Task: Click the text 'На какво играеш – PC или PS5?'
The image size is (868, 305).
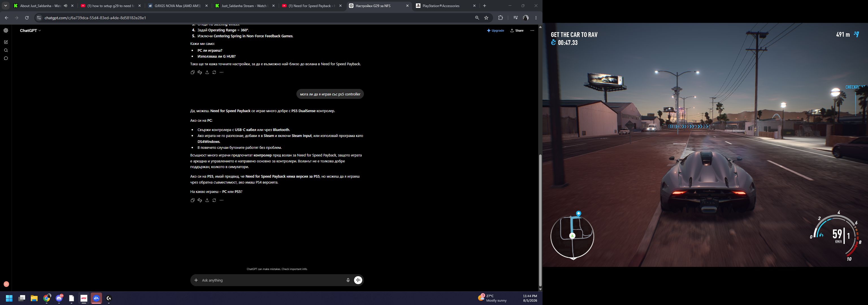Action: pyautogui.click(x=216, y=192)
